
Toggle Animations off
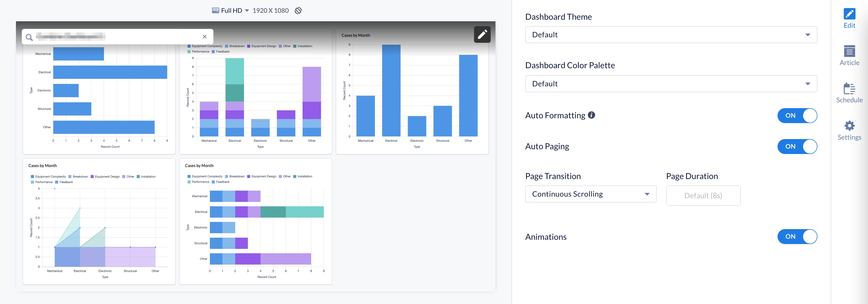click(797, 237)
